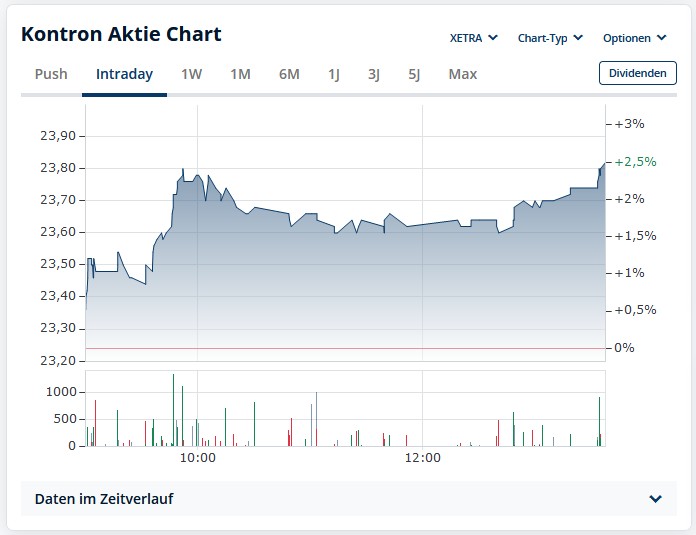This screenshot has height=535, width=696.
Task: Switch to the Max timeframe tab
Action: click(463, 74)
